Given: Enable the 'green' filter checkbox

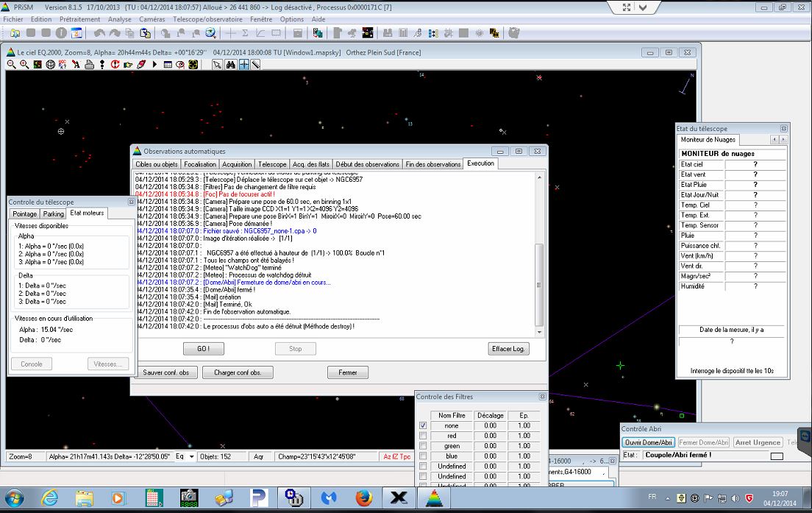Looking at the screenshot, I should coord(422,446).
